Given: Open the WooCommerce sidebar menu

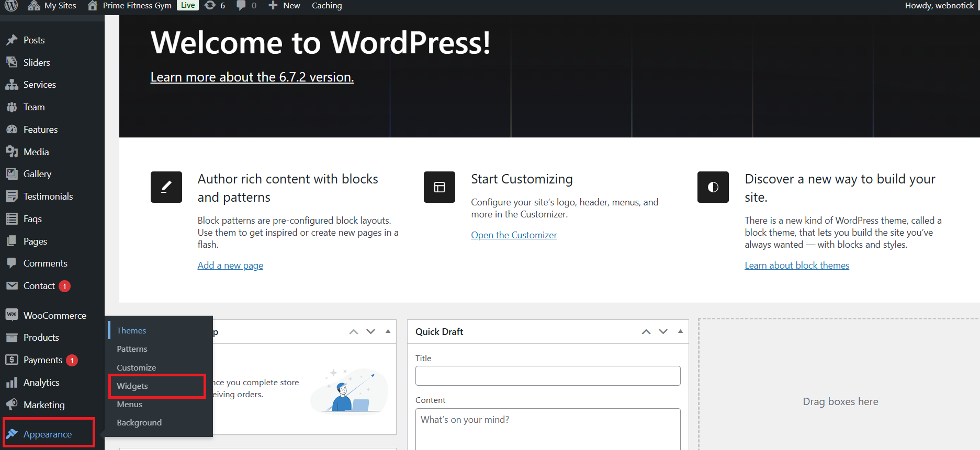Looking at the screenshot, I should pos(54,316).
